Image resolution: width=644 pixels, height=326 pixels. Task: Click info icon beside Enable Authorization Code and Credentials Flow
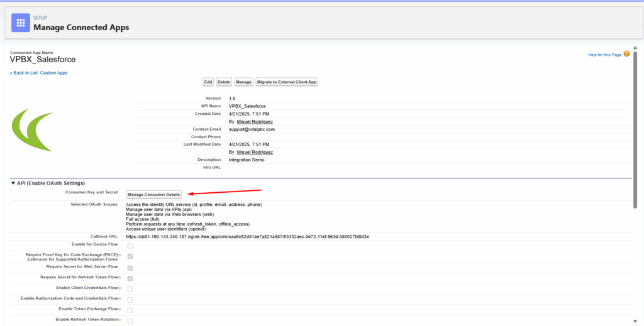(x=119, y=298)
